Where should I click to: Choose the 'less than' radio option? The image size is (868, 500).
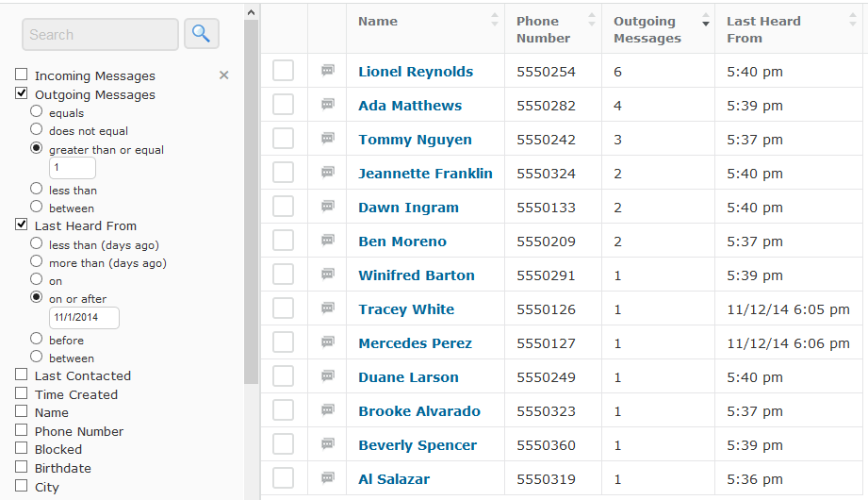click(36, 189)
